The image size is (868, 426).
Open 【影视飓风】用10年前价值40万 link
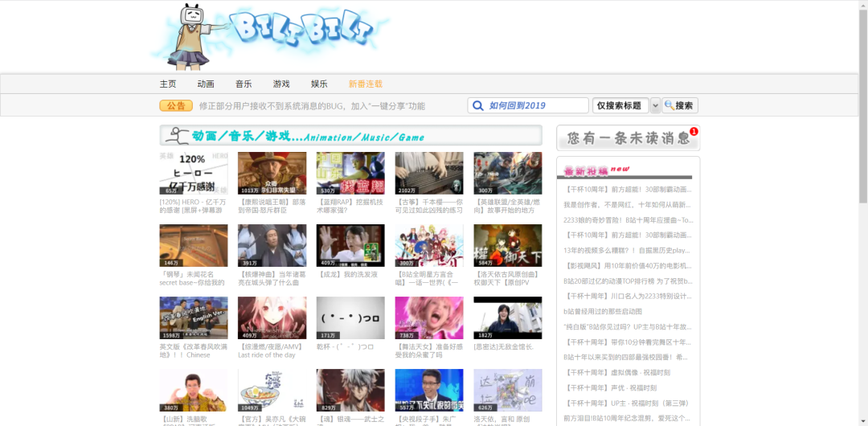pos(628,265)
